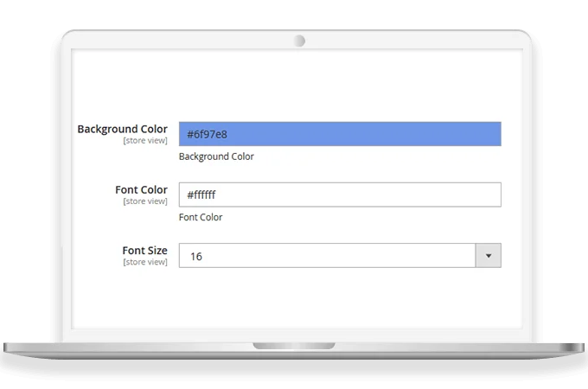
Task: Click the Font Color input field
Action: pos(339,194)
